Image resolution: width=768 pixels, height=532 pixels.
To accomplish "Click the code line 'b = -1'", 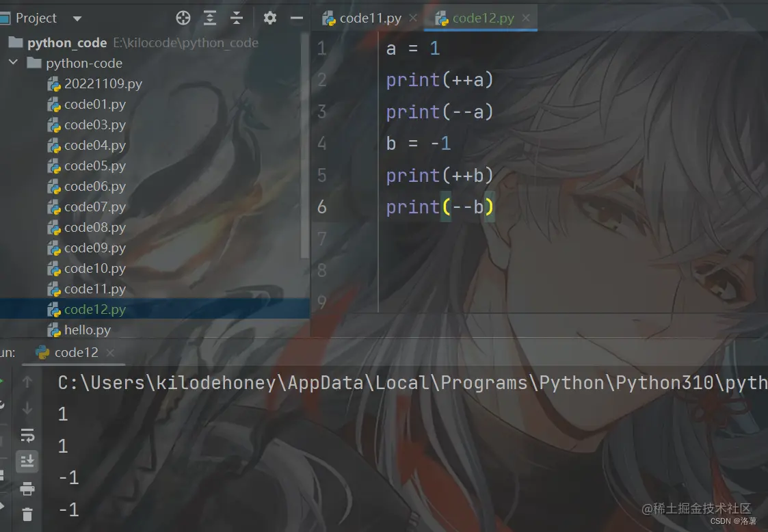I will click(419, 144).
